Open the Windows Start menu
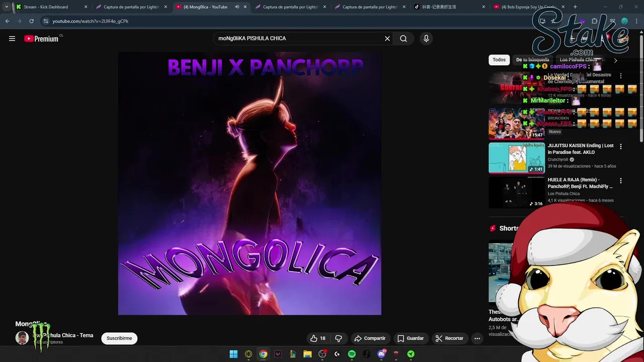The width and height of the screenshot is (644, 362). [x=233, y=354]
